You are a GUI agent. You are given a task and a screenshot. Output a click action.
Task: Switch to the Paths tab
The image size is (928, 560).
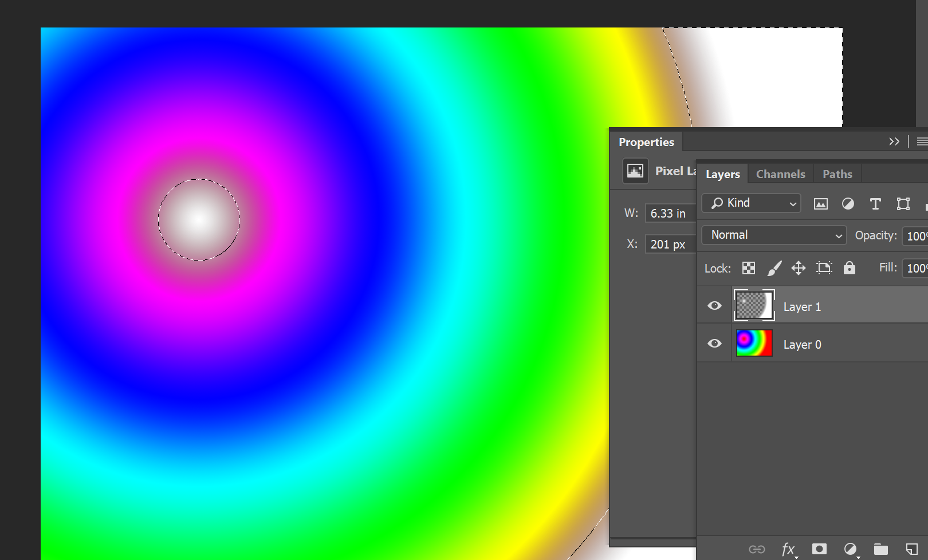(837, 173)
